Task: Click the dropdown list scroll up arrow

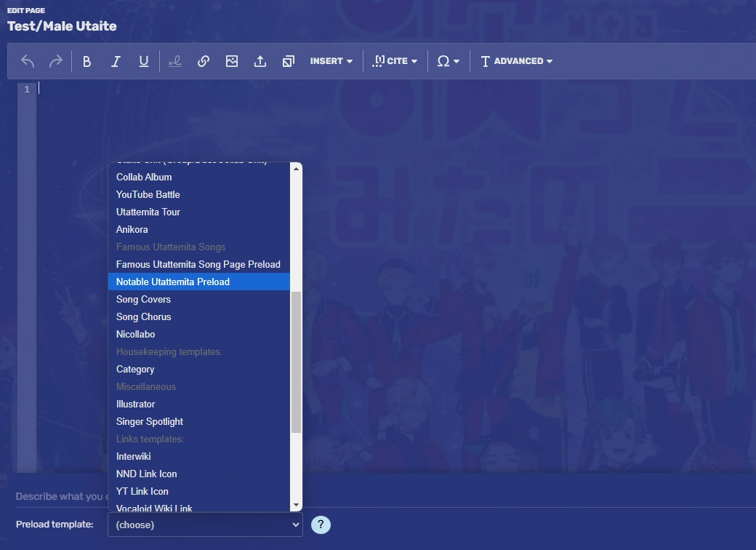Action: tap(296, 169)
